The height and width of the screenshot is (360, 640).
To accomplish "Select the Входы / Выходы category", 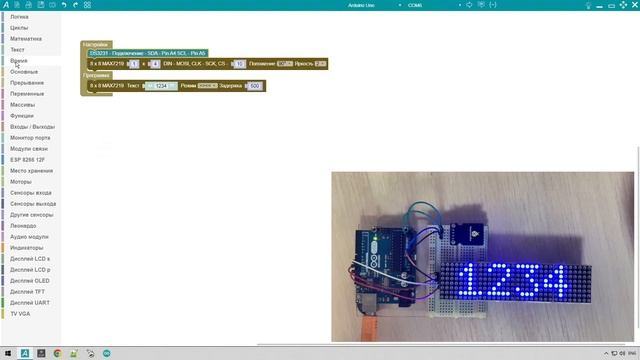I will [32, 127].
